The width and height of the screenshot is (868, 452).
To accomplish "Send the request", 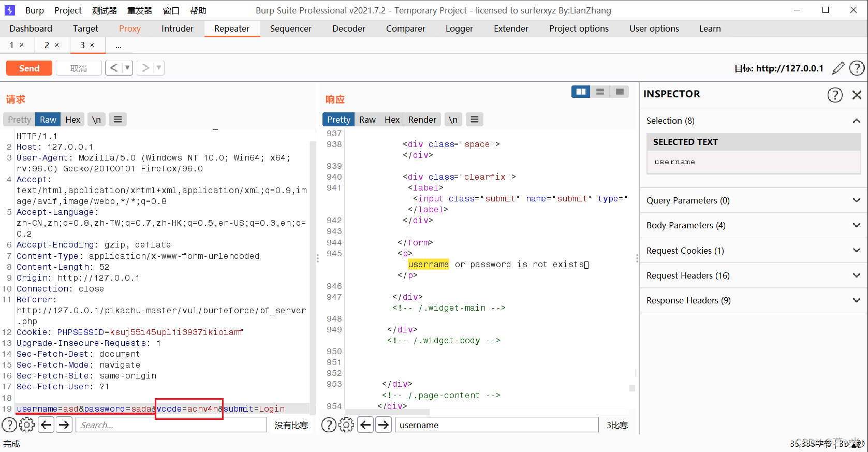I will 29,68.
